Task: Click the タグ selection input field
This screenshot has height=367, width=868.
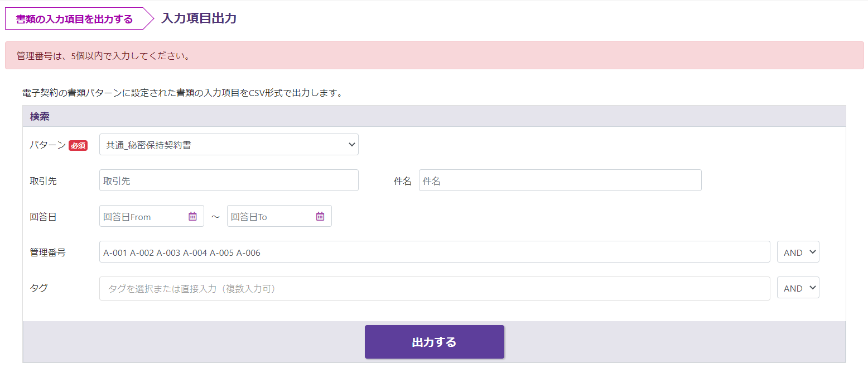Action: click(435, 288)
